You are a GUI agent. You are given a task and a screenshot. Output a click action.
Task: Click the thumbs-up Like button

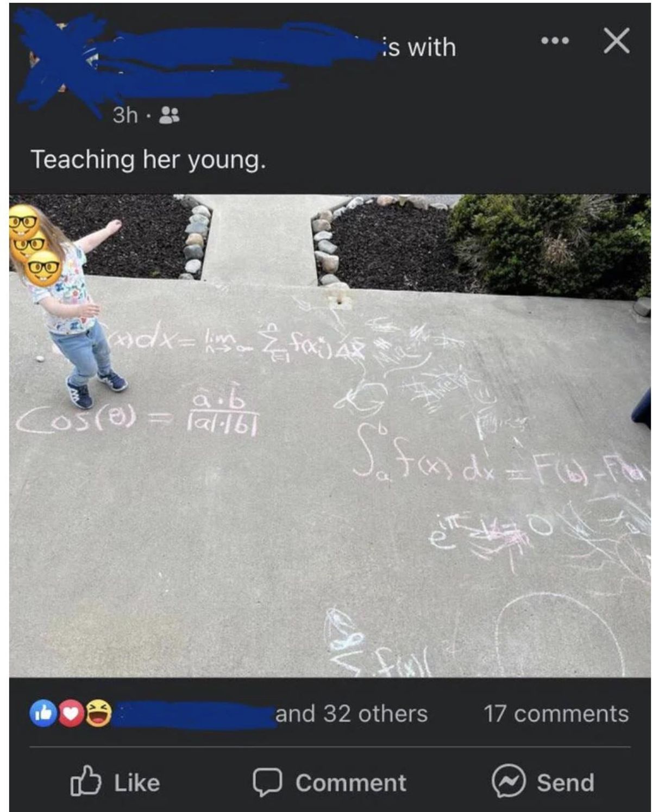[x=116, y=782]
